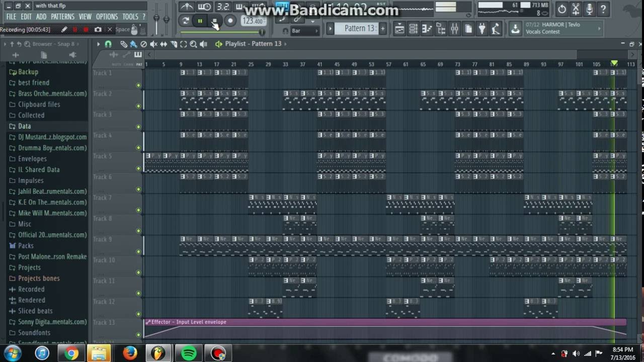Toggle mute light on Track 12
This screenshot has height=362, width=644.
(138, 314)
